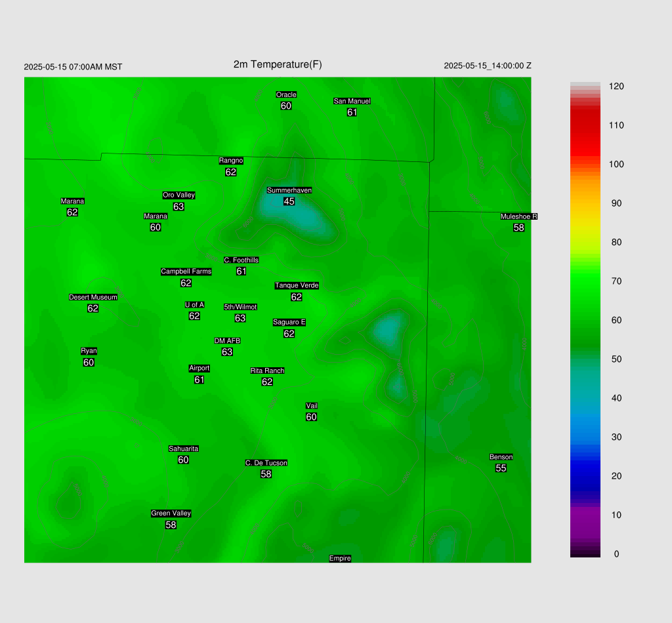672x623 pixels.
Task: Click the Saguaro E station label
Action: pos(289,323)
